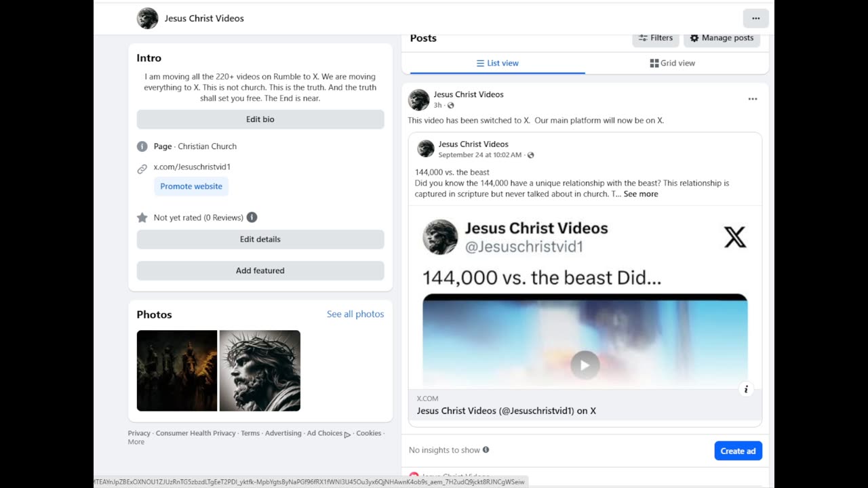Screen dimensions: 868x488
Task: Open Manage posts
Action: click(722, 38)
